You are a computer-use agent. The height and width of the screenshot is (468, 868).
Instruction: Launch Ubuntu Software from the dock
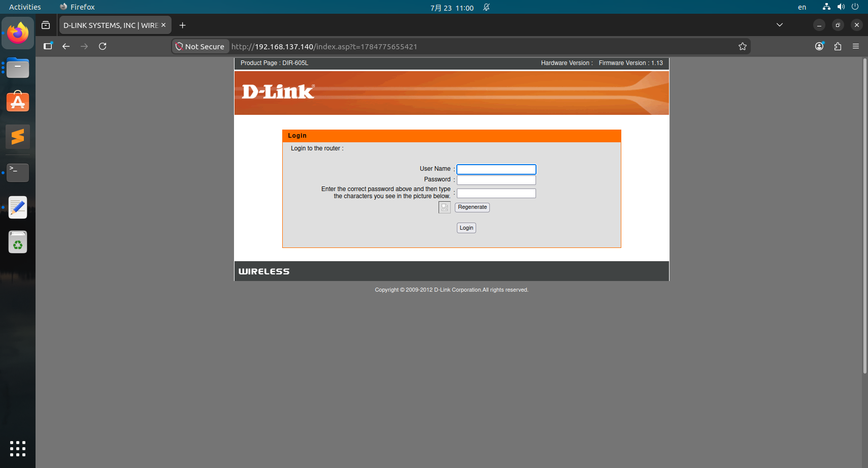click(18, 102)
